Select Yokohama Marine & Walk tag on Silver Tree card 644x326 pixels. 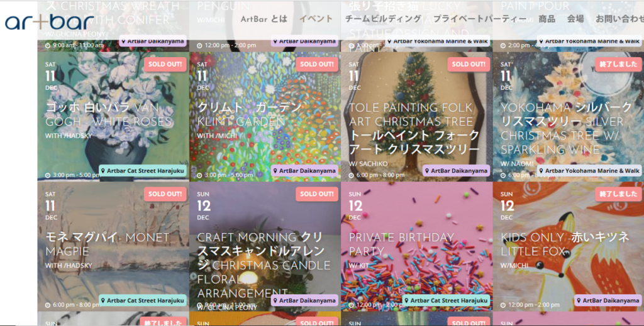pyautogui.click(x=589, y=171)
